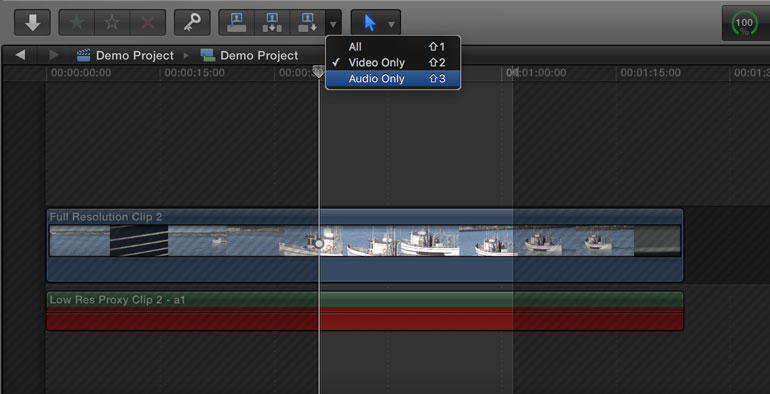Open the Import Media down-arrow button

pos(32,23)
